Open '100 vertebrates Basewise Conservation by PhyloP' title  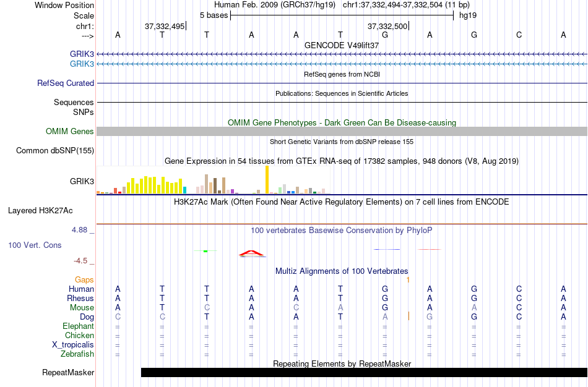pos(341,231)
